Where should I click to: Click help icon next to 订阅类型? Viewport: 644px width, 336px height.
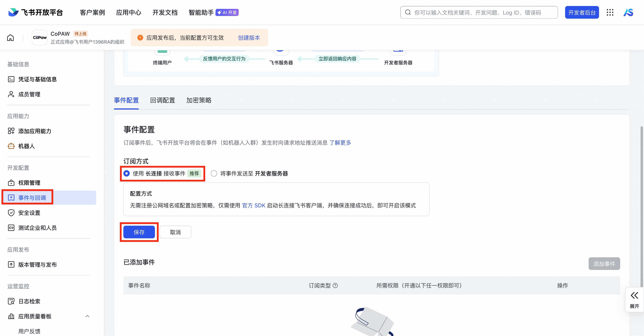(x=336, y=285)
